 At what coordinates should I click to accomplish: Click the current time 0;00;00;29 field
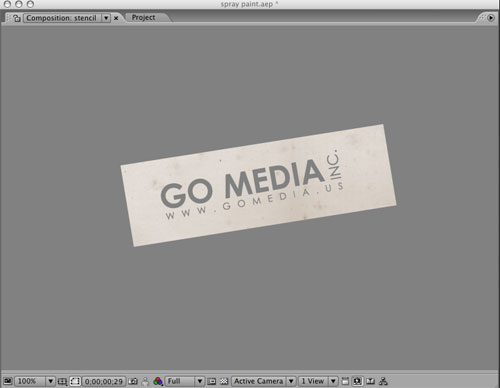point(104,381)
